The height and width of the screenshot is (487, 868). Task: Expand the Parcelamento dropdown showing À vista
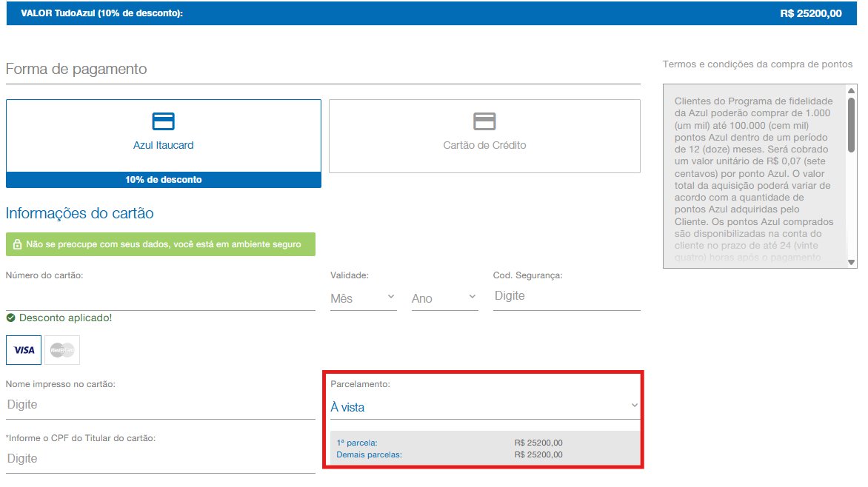pyautogui.click(x=485, y=407)
